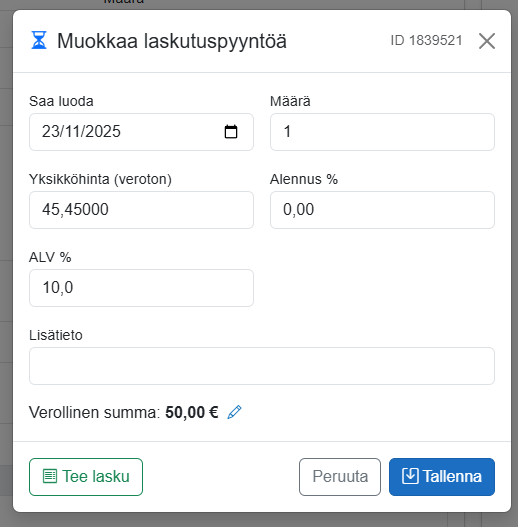Cancel with the Peruuta button

pyautogui.click(x=340, y=477)
